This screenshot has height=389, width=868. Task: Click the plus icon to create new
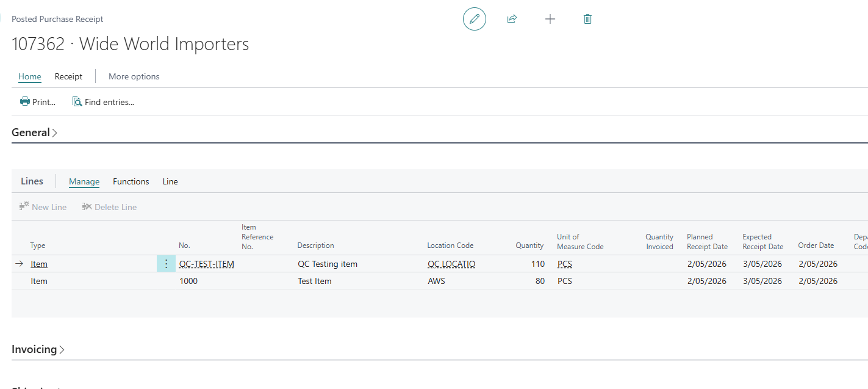point(550,19)
